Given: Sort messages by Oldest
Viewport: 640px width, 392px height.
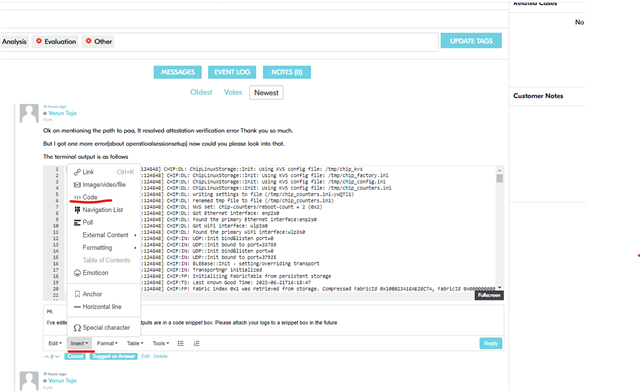Looking at the screenshot, I should tap(201, 92).
